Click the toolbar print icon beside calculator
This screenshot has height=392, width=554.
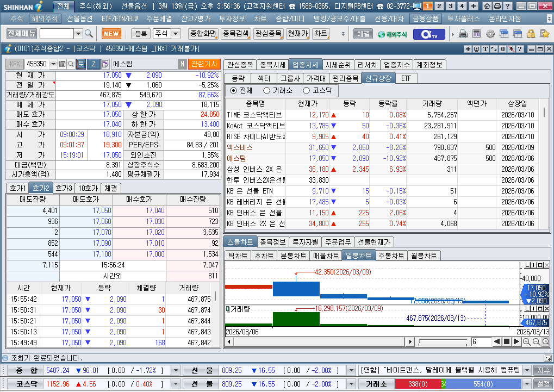click(463, 34)
